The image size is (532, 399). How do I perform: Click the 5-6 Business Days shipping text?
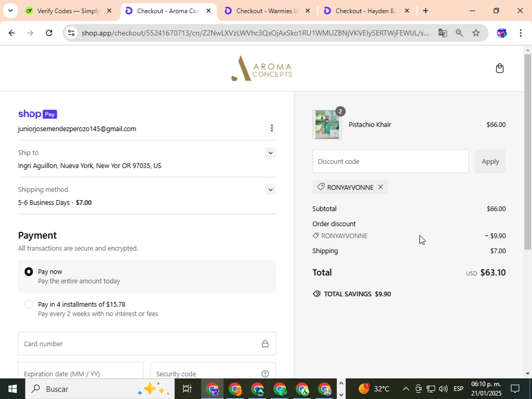(44, 203)
